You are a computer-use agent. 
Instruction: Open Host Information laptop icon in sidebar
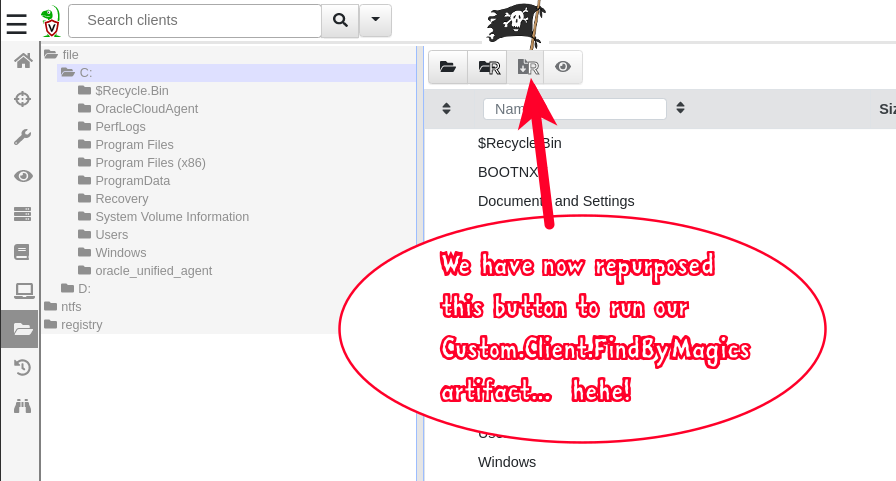click(22, 291)
